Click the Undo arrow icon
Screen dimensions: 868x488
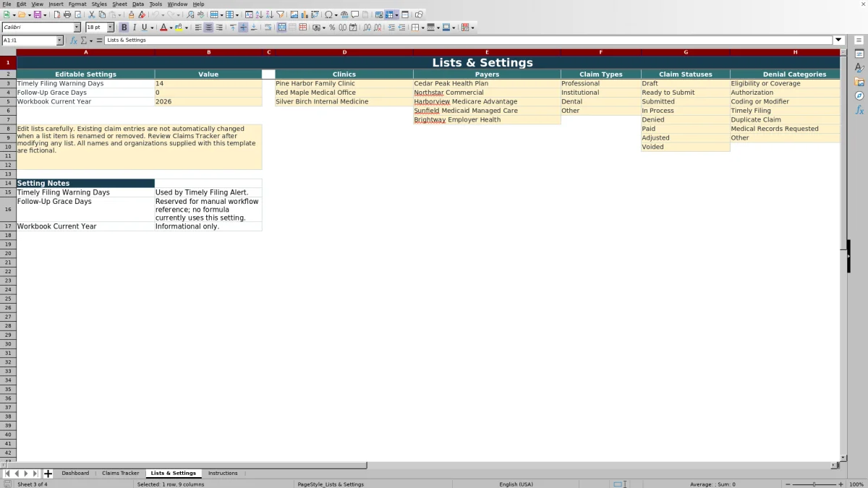pos(155,14)
